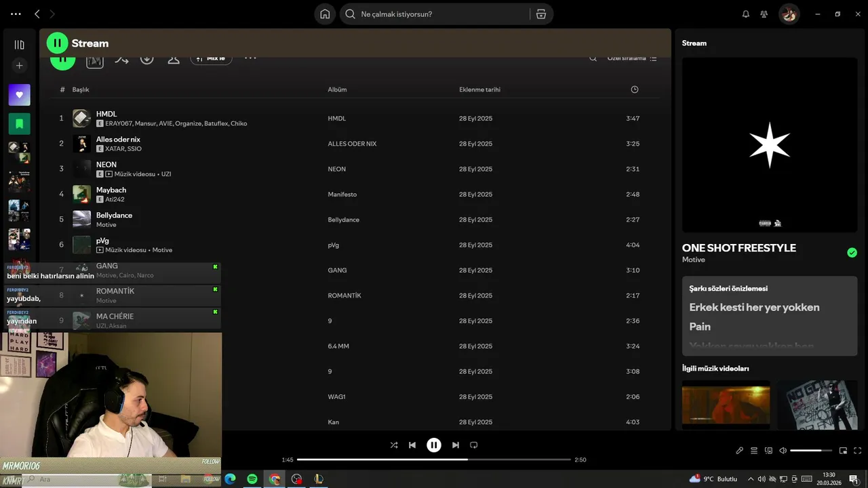Open connect to a device icon

(x=768, y=451)
